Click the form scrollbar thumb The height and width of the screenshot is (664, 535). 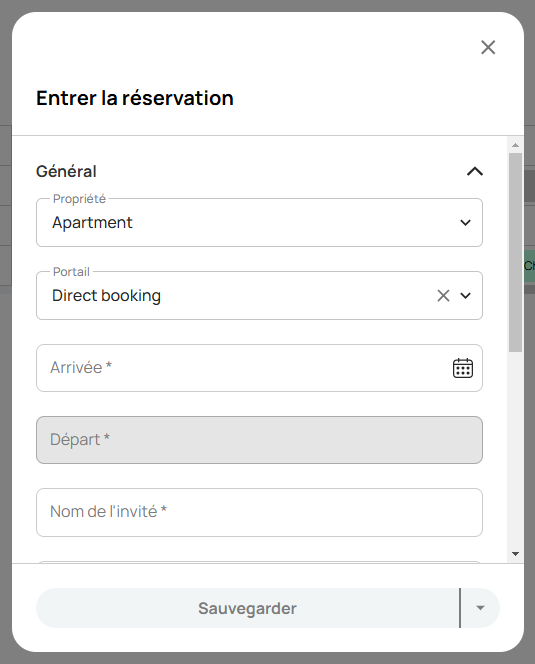coord(516,252)
